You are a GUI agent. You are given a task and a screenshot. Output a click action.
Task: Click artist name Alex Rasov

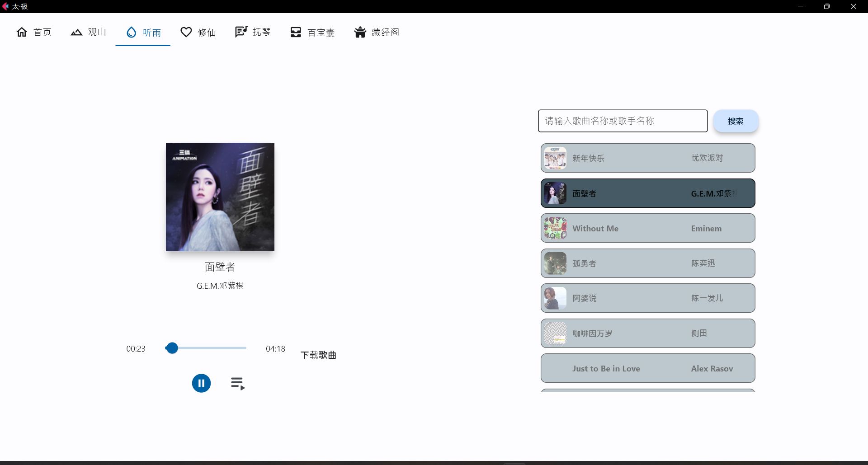tap(712, 369)
